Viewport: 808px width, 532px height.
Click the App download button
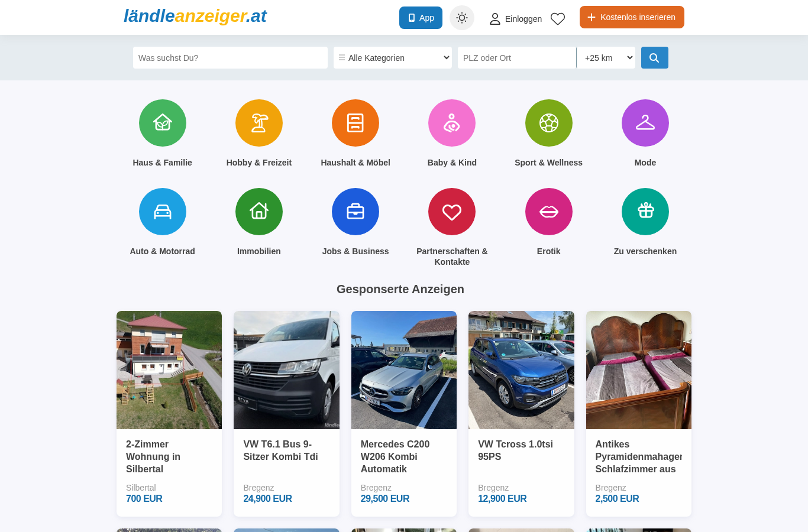[x=421, y=18]
